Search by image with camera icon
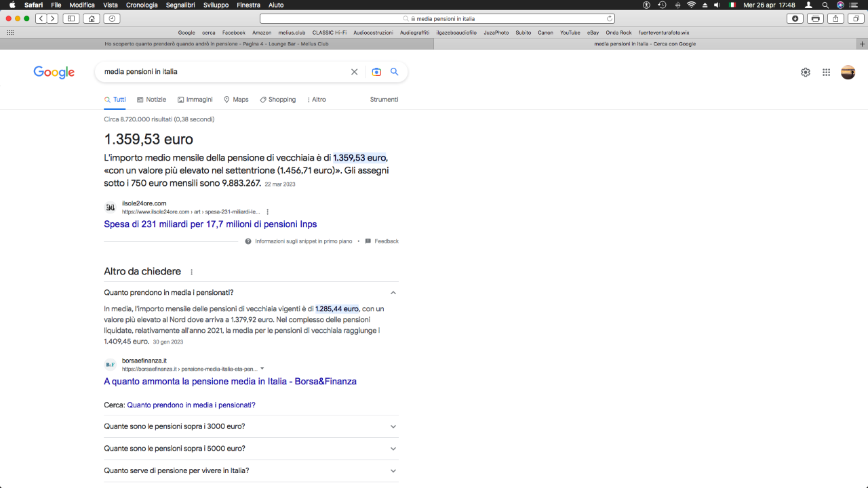The height and width of the screenshot is (488, 868). pyautogui.click(x=376, y=72)
